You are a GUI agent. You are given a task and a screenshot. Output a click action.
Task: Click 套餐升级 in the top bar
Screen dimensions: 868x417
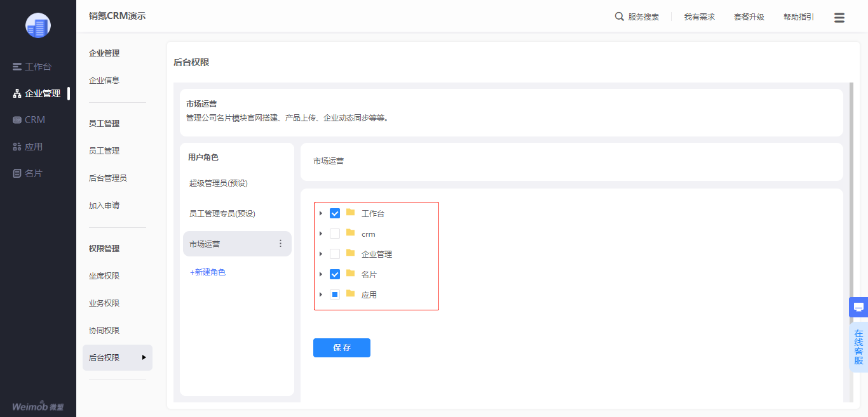(749, 17)
